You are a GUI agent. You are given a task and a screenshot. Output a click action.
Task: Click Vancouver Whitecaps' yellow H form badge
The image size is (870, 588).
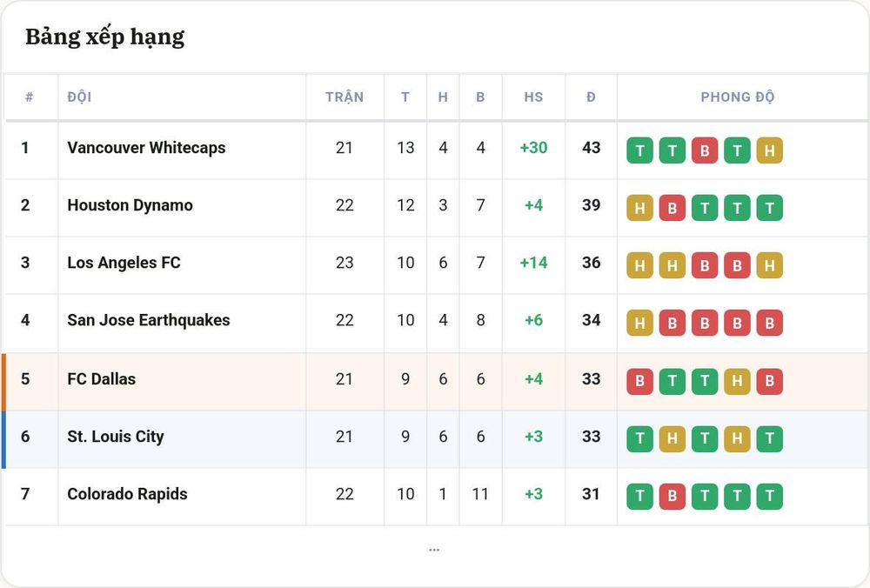770,150
